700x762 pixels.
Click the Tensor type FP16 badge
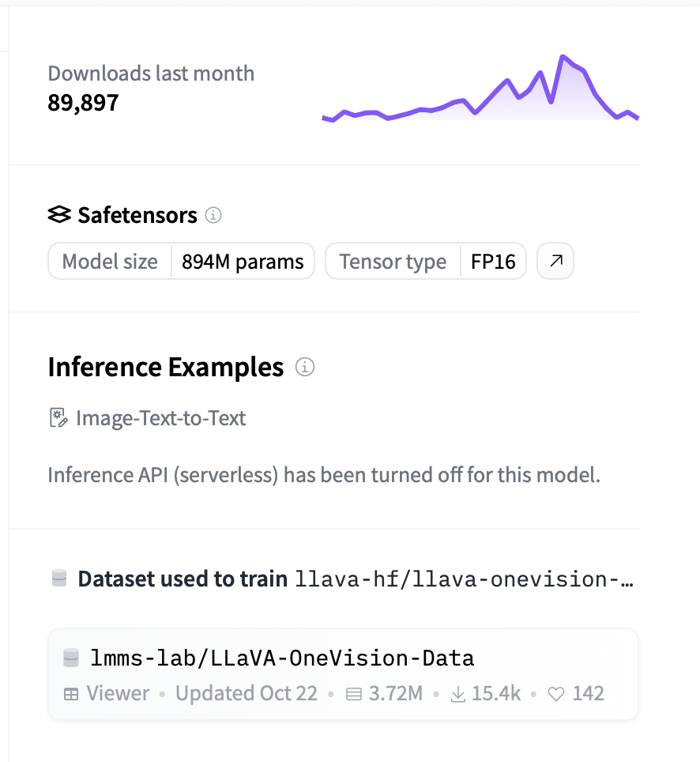[x=426, y=262]
